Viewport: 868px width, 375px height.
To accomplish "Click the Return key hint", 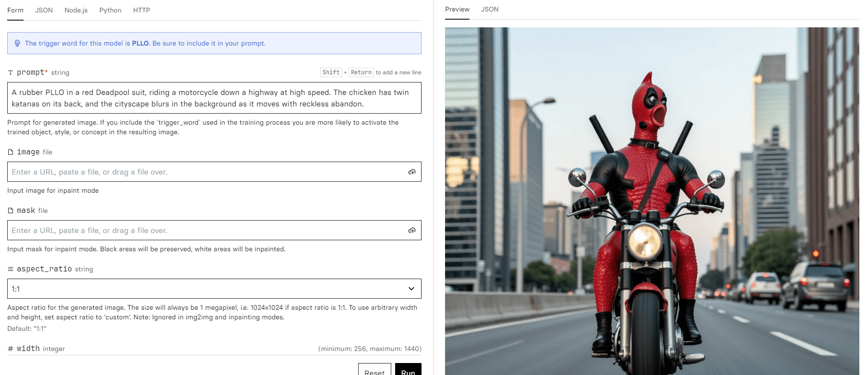I will (361, 72).
